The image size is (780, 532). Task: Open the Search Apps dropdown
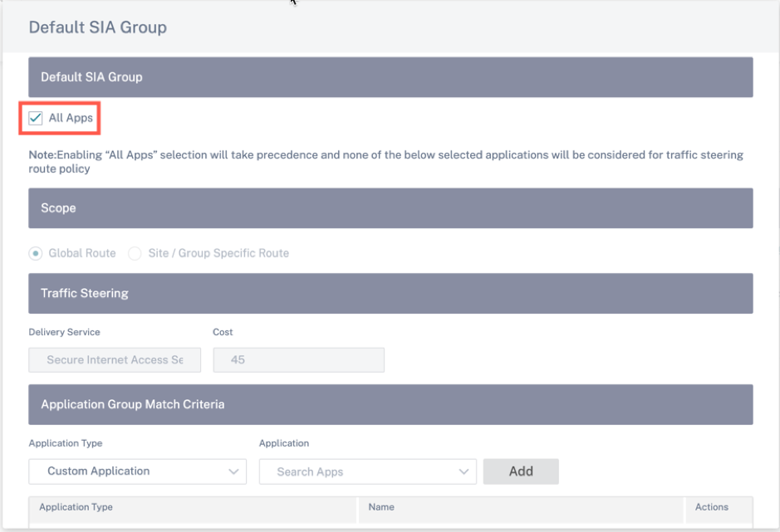(x=368, y=471)
